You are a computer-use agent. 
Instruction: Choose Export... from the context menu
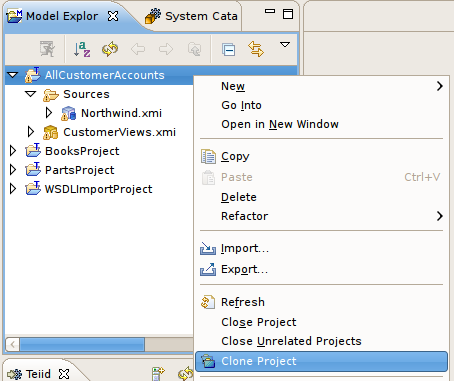321,269
